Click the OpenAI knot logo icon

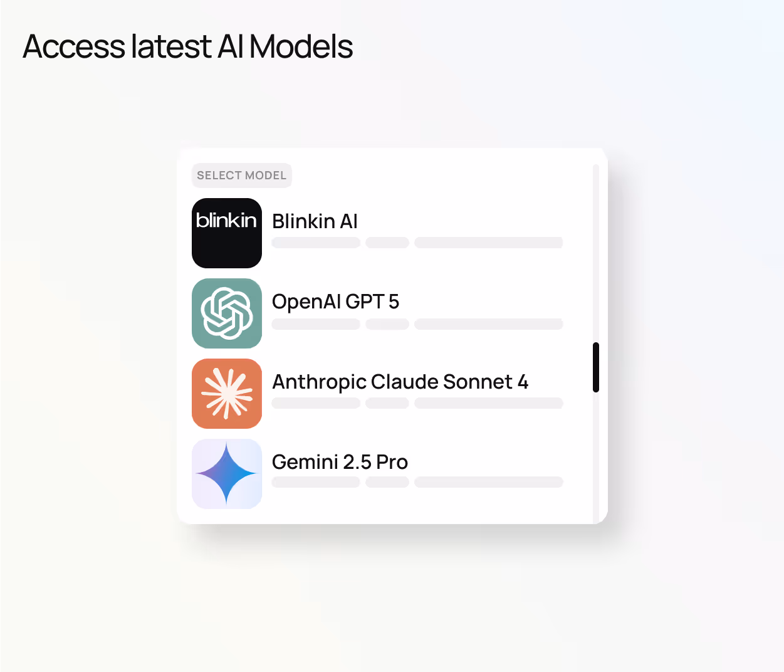pyautogui.click(x=227, y=313)
